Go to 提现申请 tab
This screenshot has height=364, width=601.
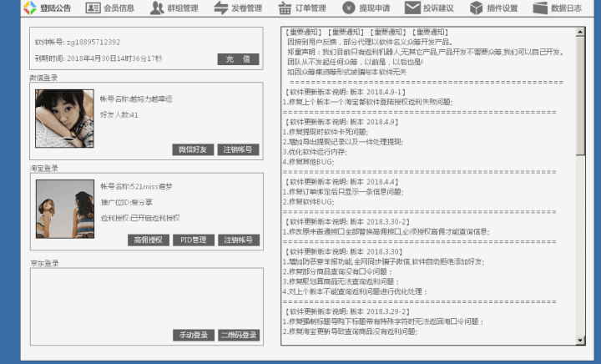pyautogui.click(x=375, y=8)
